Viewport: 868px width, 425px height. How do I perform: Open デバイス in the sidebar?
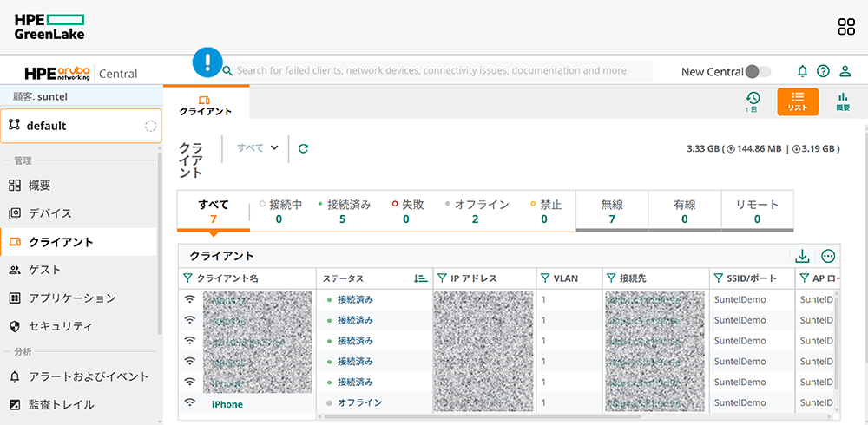pos(79,213)
